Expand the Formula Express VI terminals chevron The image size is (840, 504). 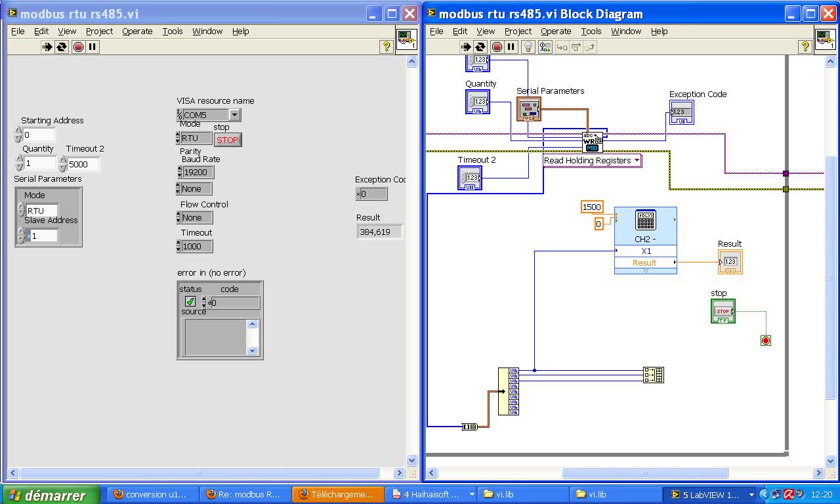click(x=646, y=270)
